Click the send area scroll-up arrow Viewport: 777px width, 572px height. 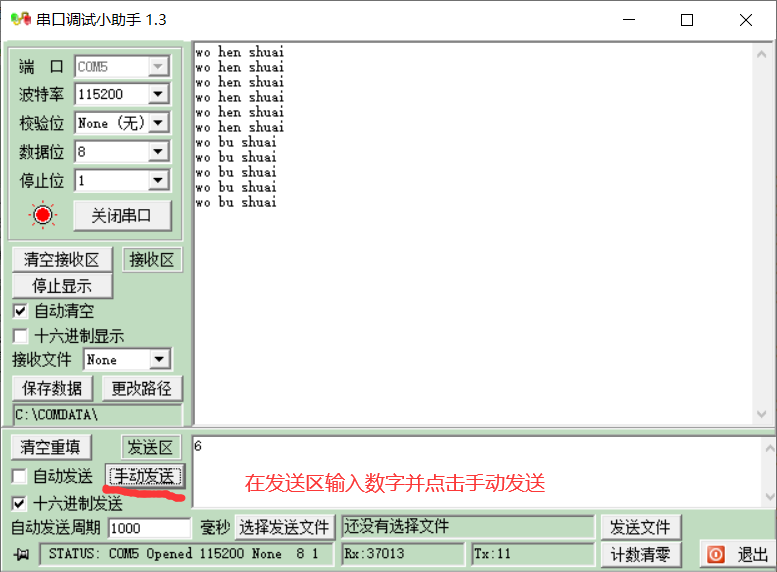tap(770, 449)
